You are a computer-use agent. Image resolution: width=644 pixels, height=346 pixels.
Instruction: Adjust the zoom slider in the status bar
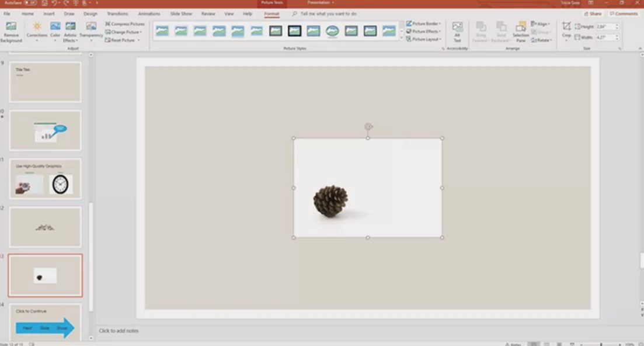coord(600,344)
